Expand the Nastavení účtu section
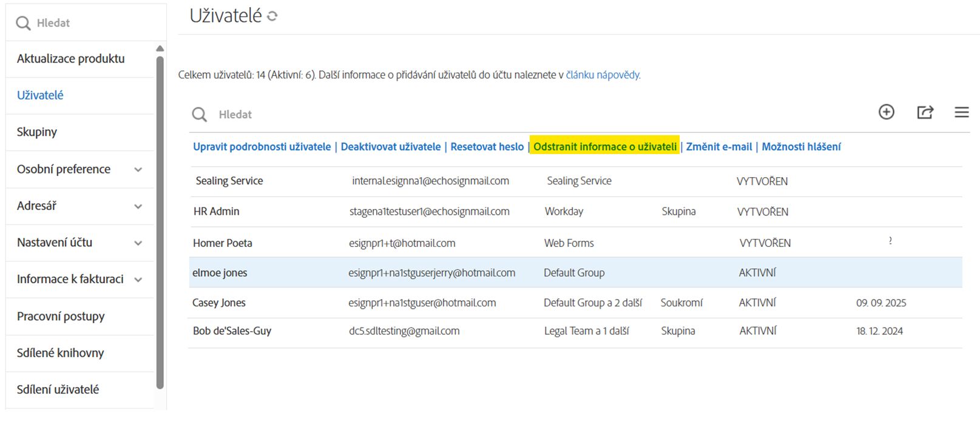 point(138,243)
